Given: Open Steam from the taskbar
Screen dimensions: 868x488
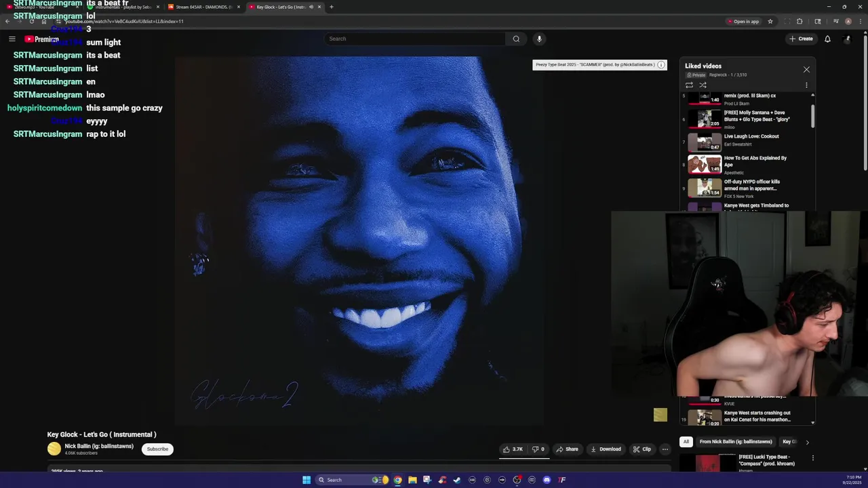Looking at the screenshot, I should (457, 480).
